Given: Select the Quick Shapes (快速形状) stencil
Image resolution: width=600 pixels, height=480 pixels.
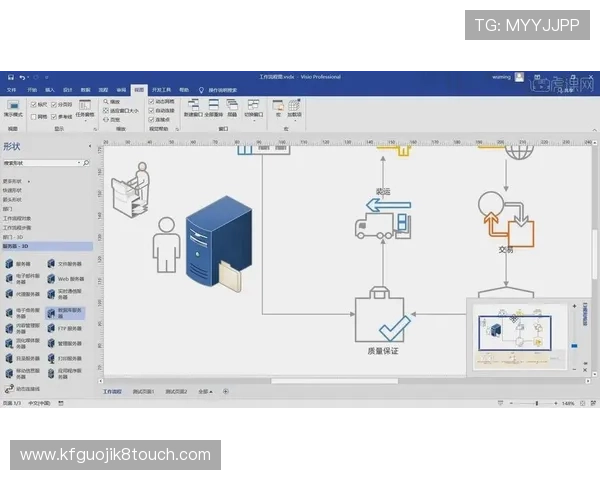Looking at the screenshot, I should [12, 190].
